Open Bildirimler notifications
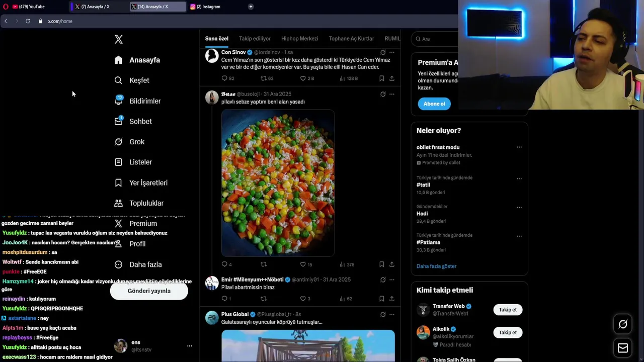The height and width of the screenshot is (362, 644). [138, 101]
